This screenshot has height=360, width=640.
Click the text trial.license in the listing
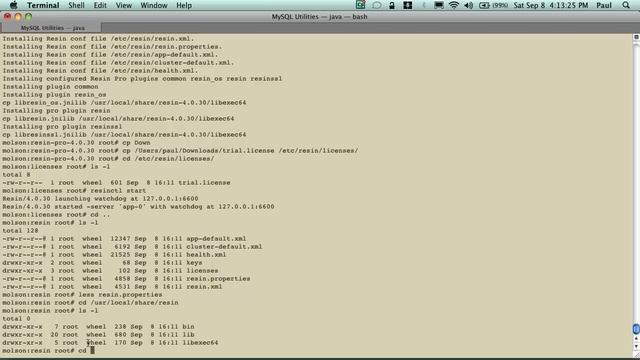click(x=204, y=182)
